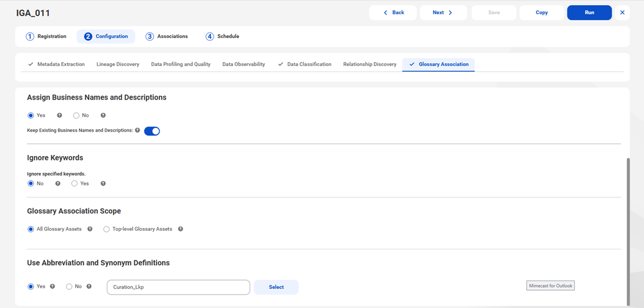Show help for All Glossary Assets

[90, 229]
